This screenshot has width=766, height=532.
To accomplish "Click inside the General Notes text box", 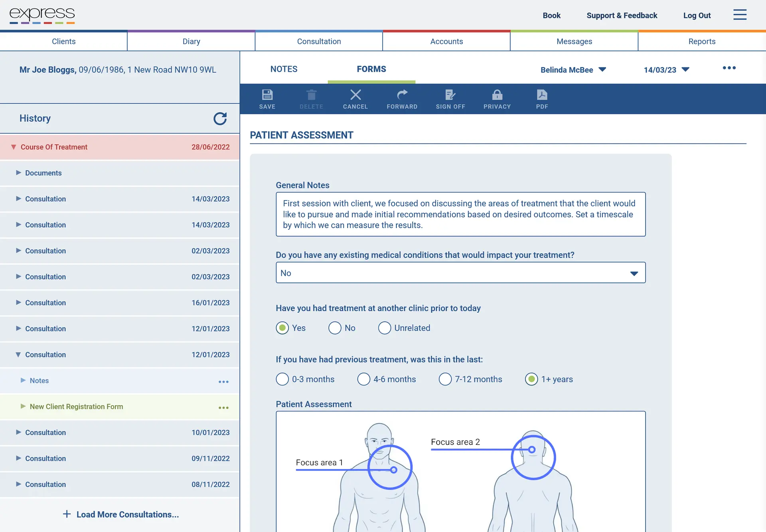I will point(460,214).
